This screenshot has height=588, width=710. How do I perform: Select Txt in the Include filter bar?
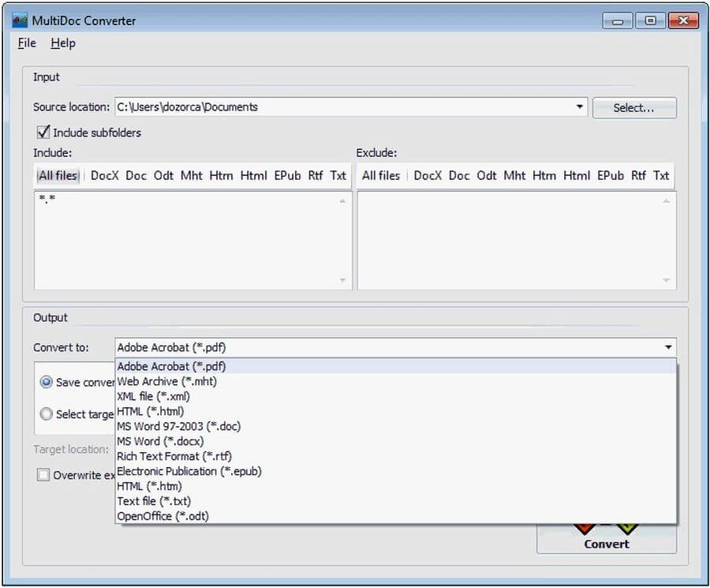click(x=338, y=175)
